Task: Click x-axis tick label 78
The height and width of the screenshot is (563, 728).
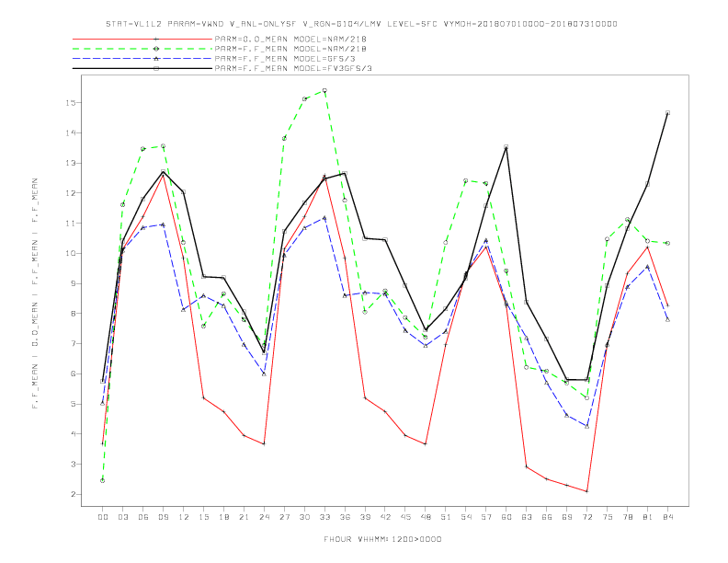Action: [x=627, y=517]
